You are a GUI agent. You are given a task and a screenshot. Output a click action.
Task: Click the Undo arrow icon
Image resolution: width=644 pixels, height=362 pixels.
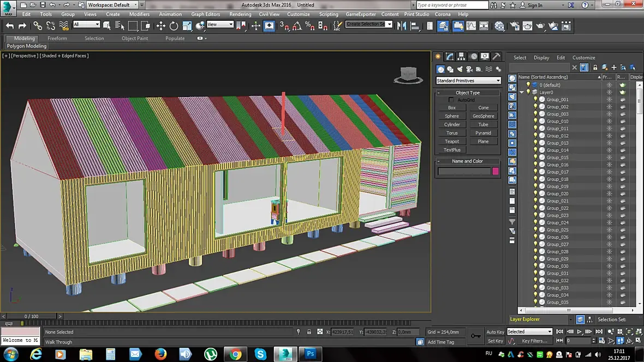[x=10, y=26]
